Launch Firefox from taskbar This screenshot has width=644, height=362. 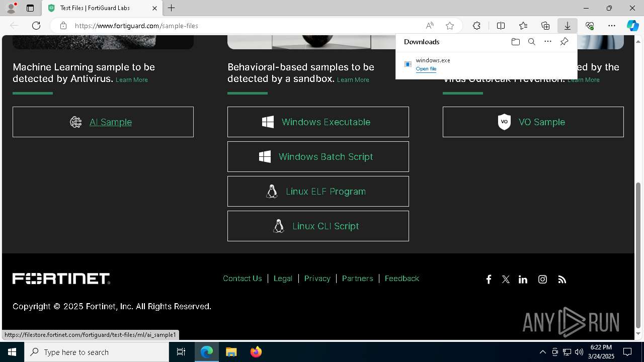coord(256,352)
